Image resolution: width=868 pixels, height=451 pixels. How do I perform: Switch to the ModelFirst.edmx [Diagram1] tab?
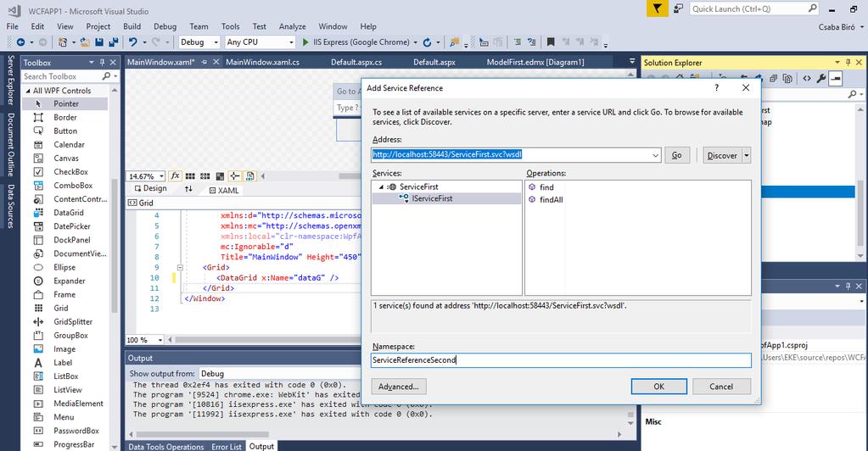(535, 62)
